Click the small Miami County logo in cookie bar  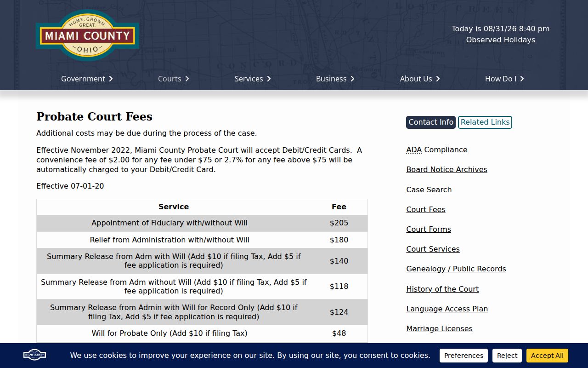pos(34,355)
